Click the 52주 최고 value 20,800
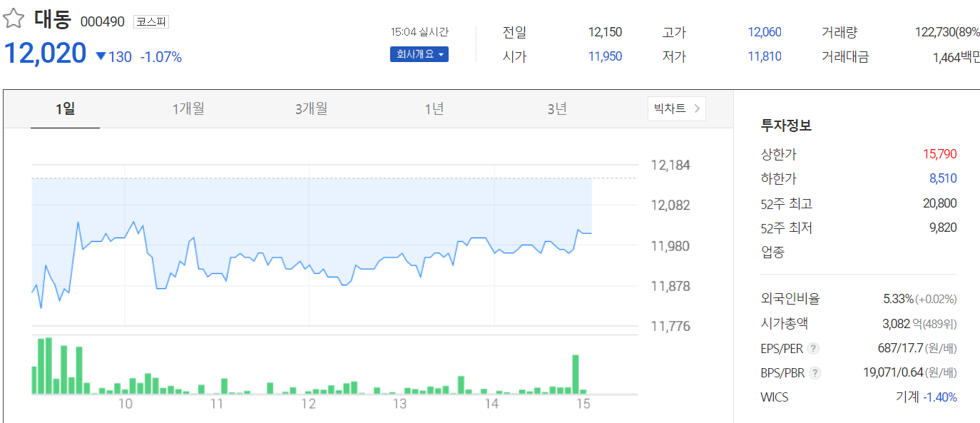 pos(939,203)
